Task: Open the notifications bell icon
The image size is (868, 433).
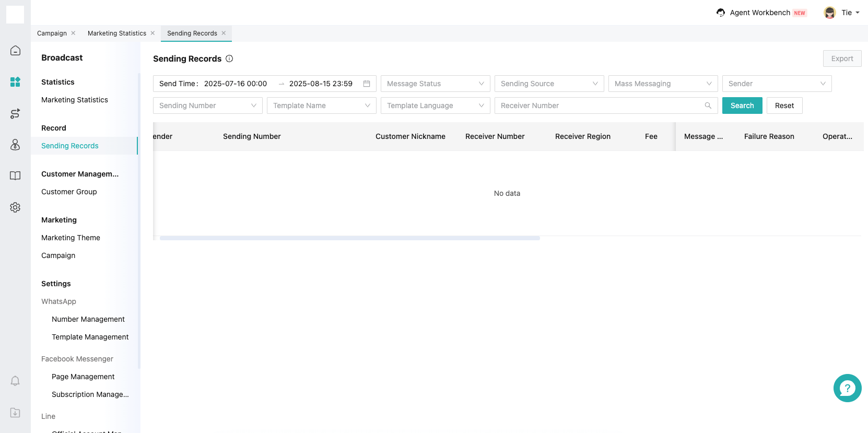Action: pyautogui.click(x=15, y=381)
